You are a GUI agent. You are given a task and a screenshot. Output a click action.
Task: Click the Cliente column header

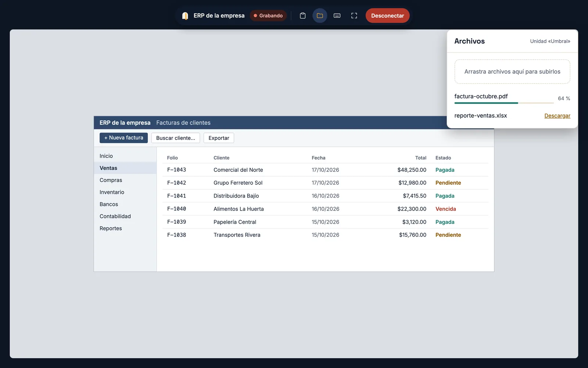(221, 158)
